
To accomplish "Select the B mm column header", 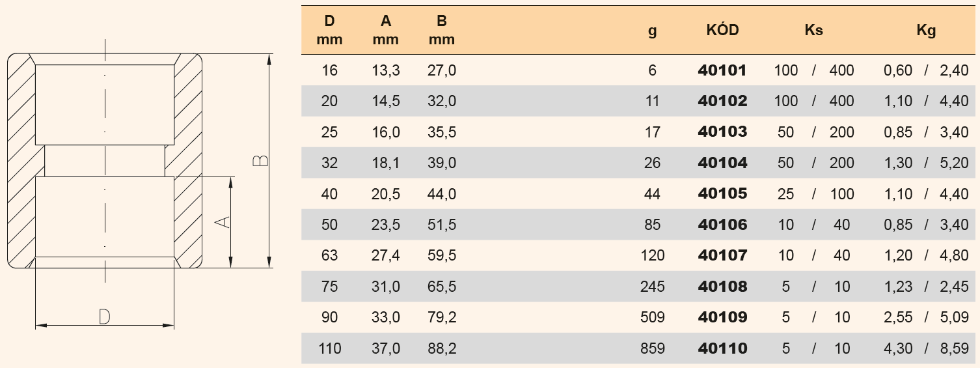I will 442,30.
